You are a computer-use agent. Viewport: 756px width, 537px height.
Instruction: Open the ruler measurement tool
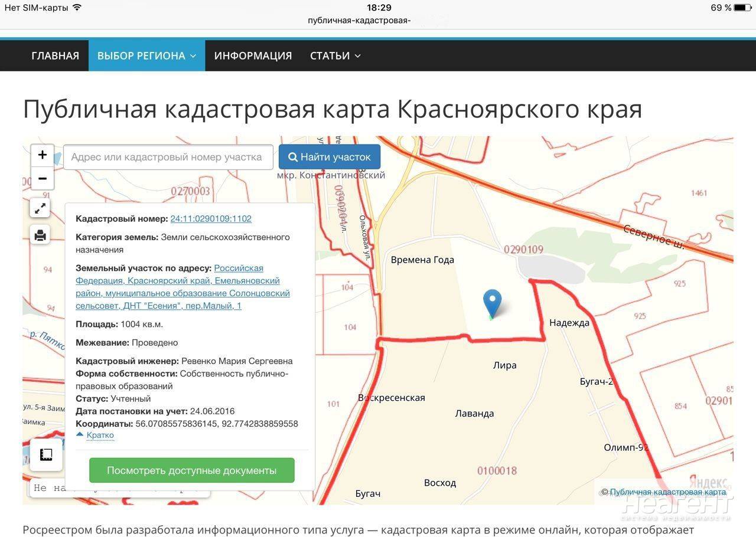[x=46, y=454]
